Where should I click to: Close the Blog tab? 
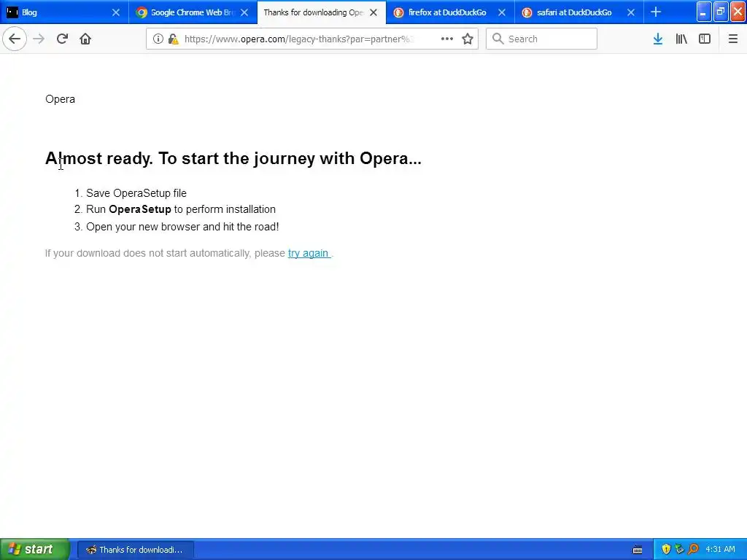(x=116, y=12)
